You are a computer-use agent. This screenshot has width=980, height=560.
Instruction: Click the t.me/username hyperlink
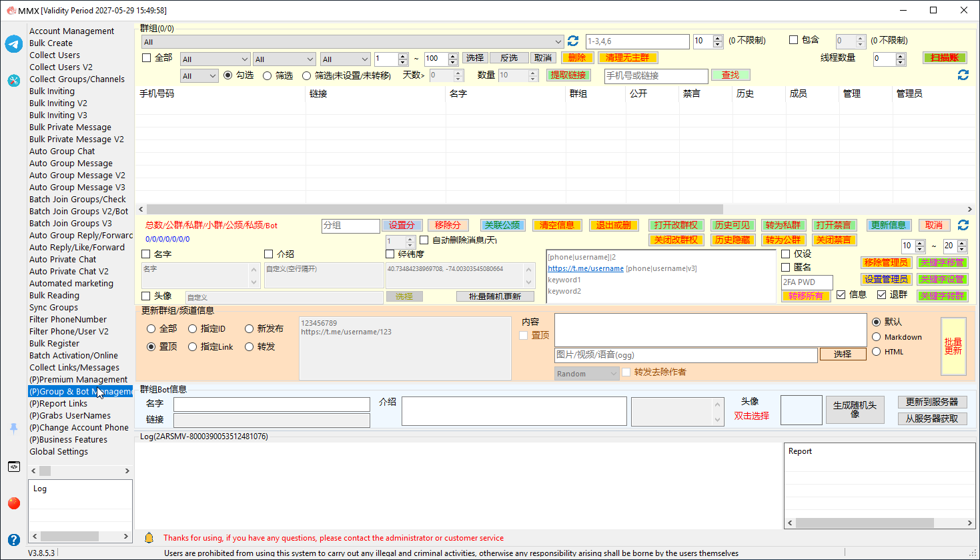[586, 268]
